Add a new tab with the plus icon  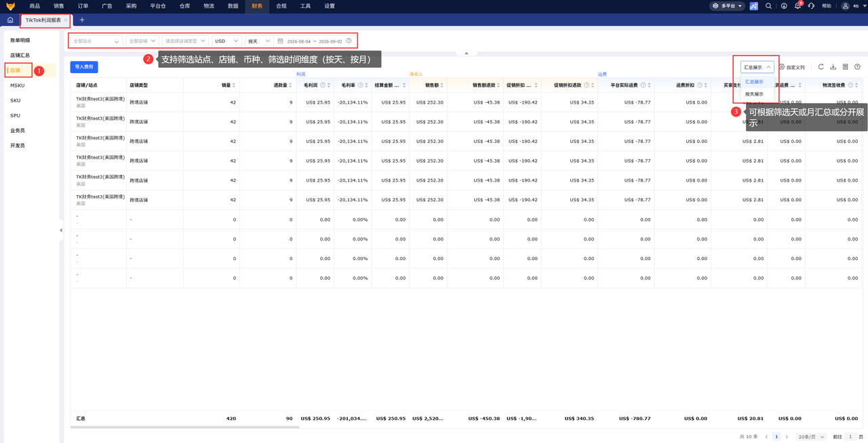[82, 20]
